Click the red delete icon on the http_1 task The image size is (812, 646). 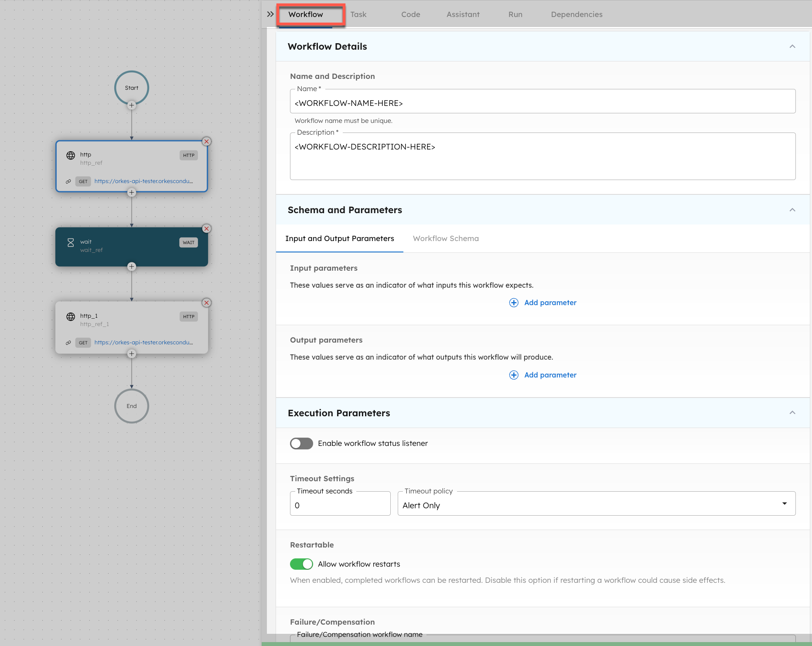206,303
